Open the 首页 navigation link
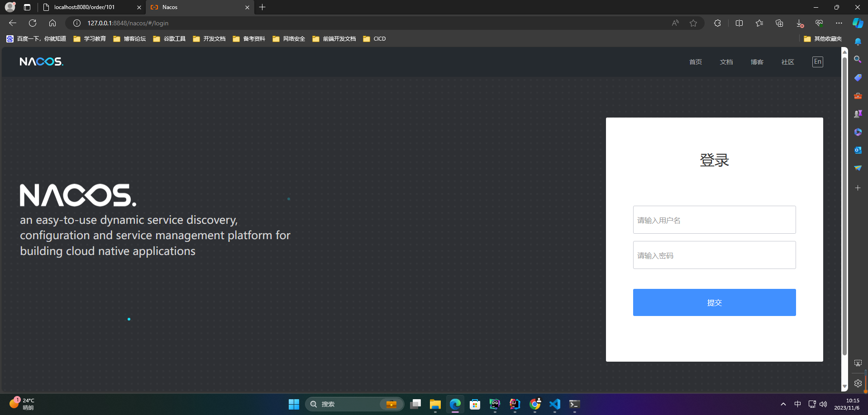This screenshot has height=415, width=868. 696,62
